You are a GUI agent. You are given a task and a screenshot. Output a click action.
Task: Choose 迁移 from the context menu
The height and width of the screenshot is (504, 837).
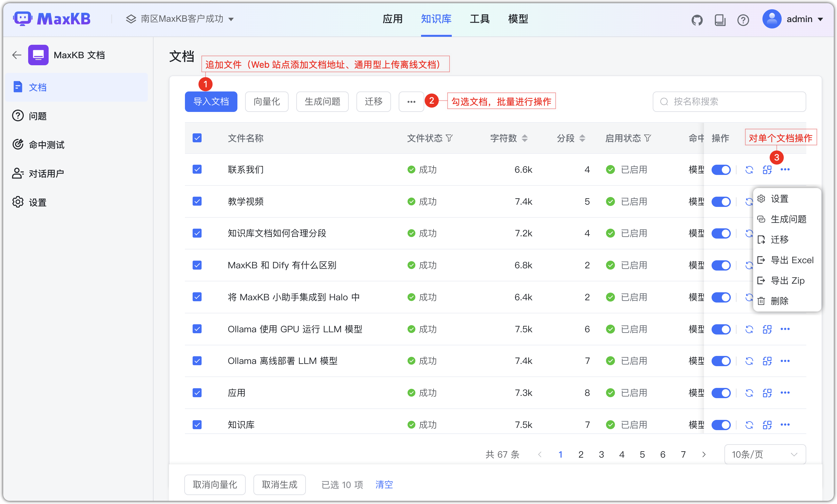pos(787,240)
